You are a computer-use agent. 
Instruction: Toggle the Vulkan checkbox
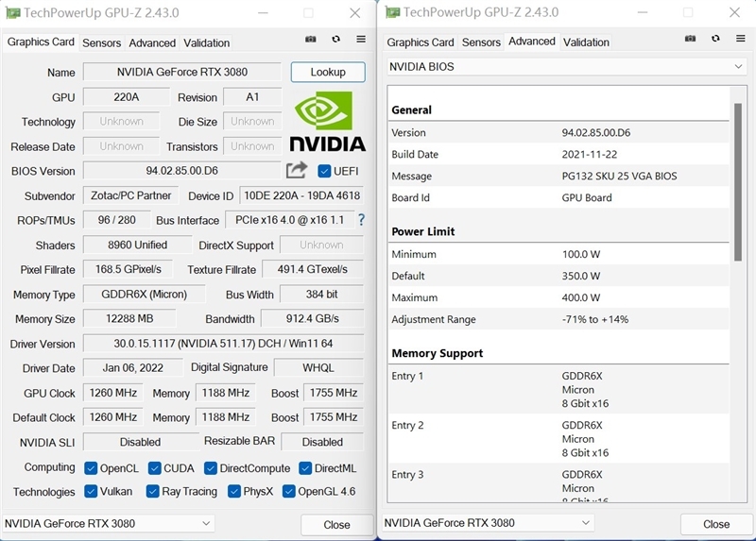click(x=90, y=491)
